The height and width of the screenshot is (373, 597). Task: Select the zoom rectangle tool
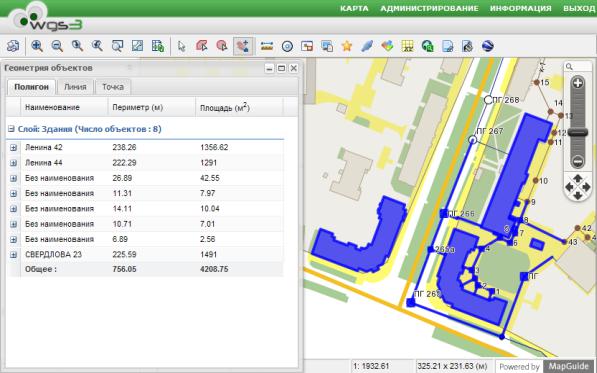coord(117,46)
